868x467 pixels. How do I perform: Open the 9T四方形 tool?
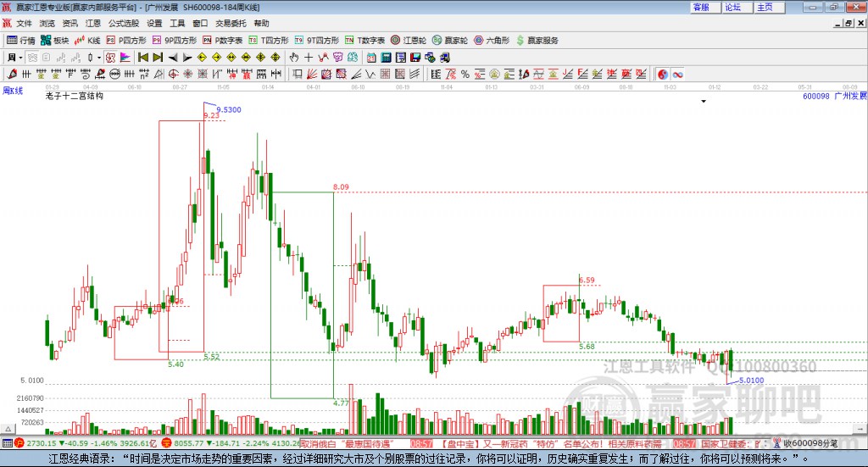coord(317,41)
